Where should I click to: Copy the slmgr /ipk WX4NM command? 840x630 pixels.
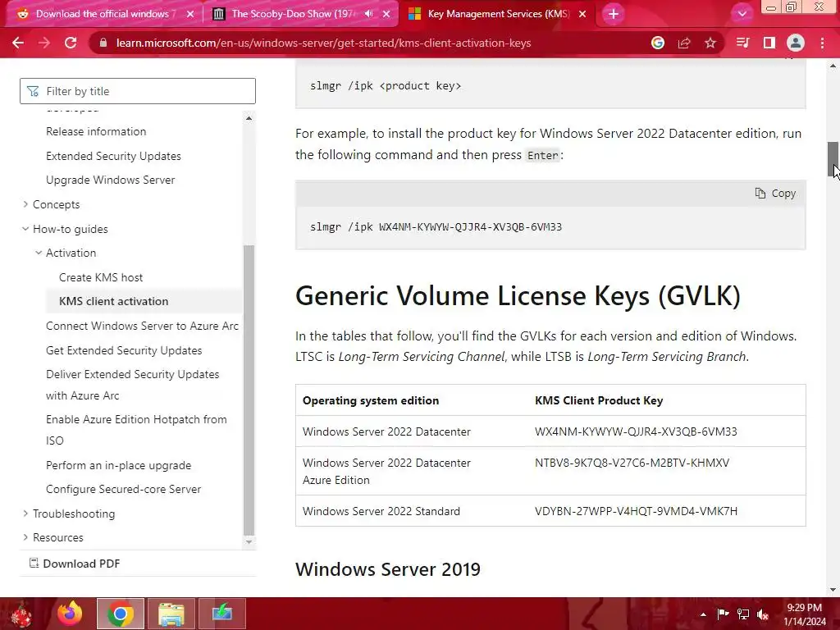pos(776,194)
